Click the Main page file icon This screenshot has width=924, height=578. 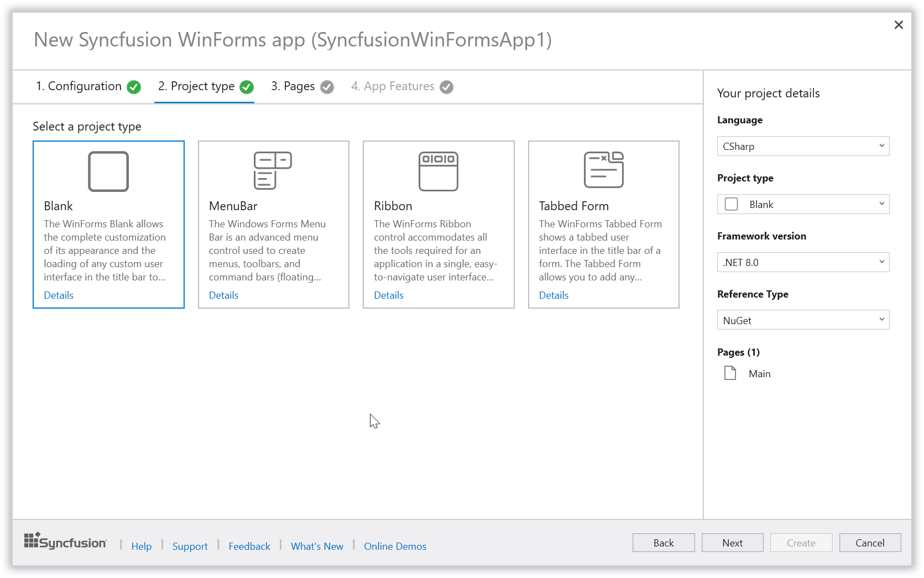pyautogui.click(x=730, y=373)
